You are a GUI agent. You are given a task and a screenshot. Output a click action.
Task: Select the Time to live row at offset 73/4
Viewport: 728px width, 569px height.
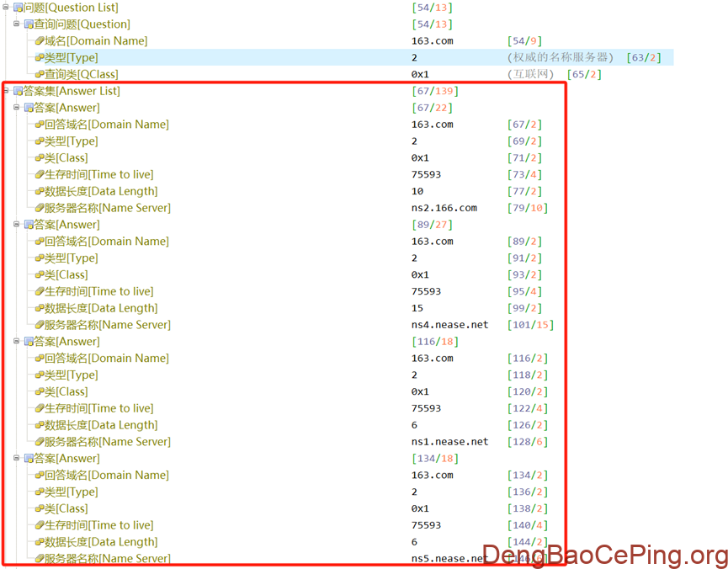98,174
